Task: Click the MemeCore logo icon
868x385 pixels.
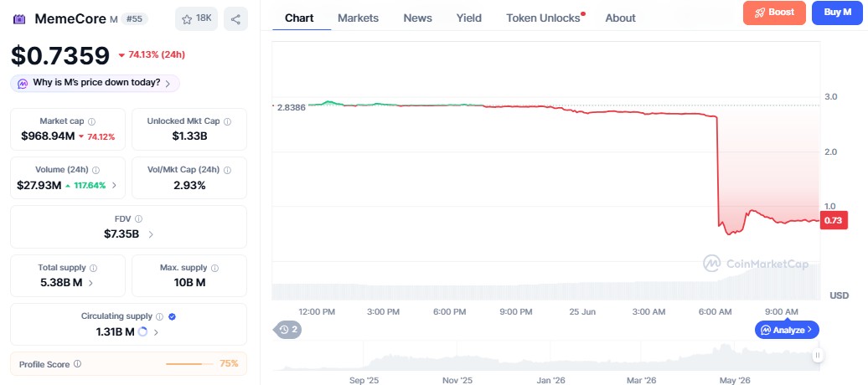Action: [x=19, y=18]
